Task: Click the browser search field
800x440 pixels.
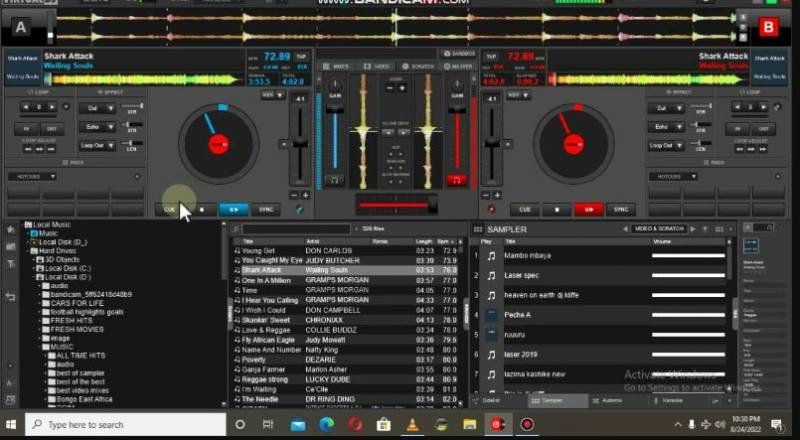Action: (x=296, y=229)
